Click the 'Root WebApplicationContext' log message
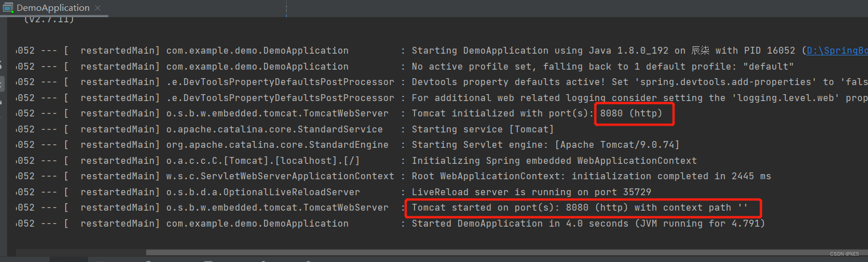The height and width of the screenshot is (262, 868). [x=591, y=176]
